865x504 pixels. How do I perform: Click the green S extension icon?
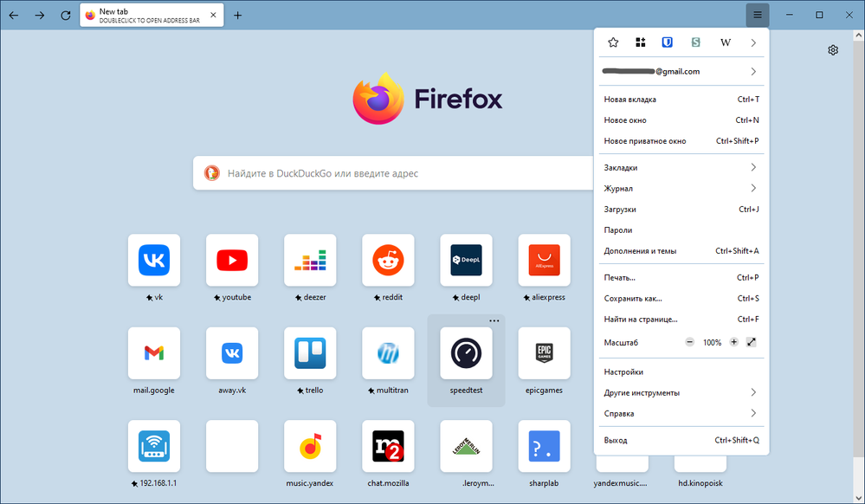pyautogui.click(x=695, y=42)
